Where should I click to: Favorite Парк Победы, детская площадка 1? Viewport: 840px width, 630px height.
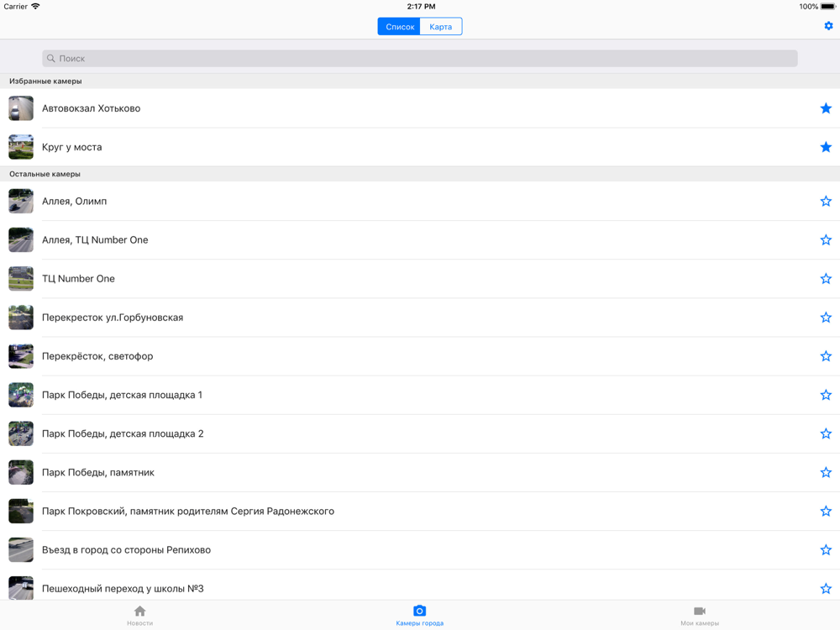pos(826,395)
